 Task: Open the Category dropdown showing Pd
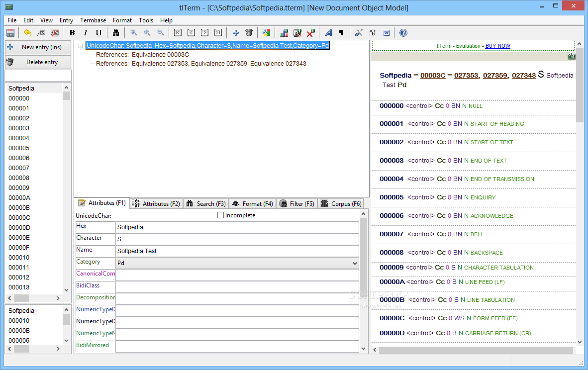pyautogui.click(x=237, y=263)
